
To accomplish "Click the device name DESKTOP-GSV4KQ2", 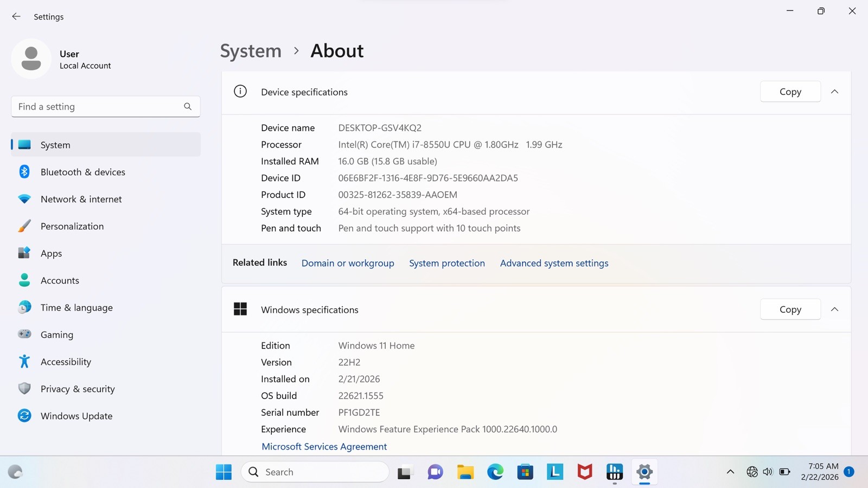I will click(x=380, y=128).
